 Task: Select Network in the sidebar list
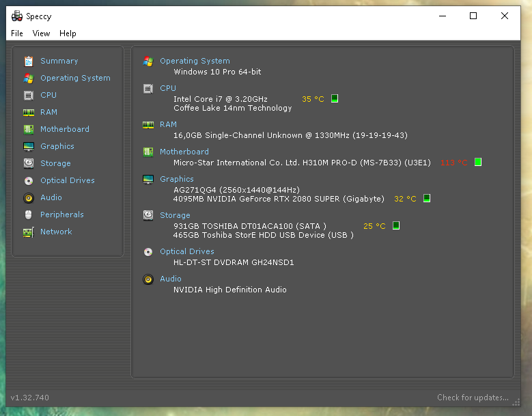pyautogui.click(x=56, y=232)
